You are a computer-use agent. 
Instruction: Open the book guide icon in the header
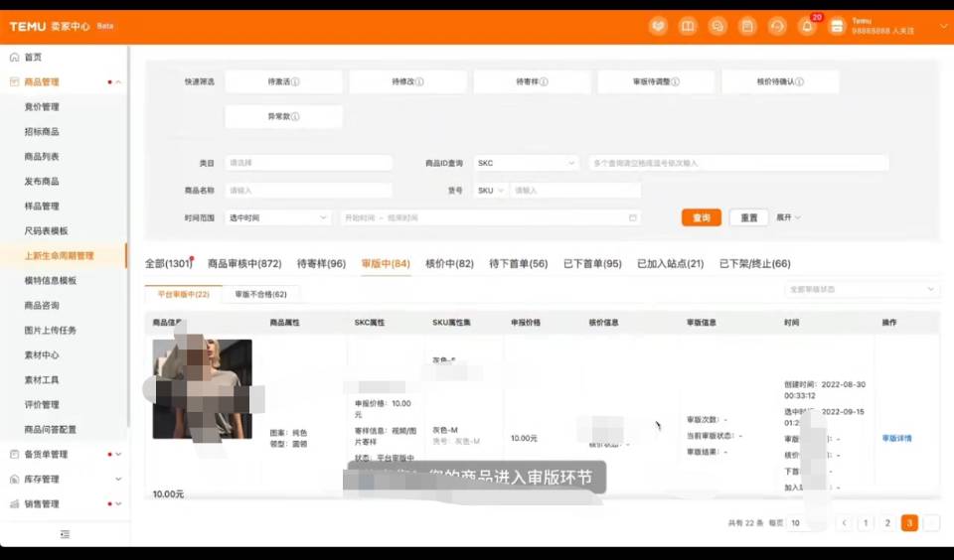(x=688, y=26)
